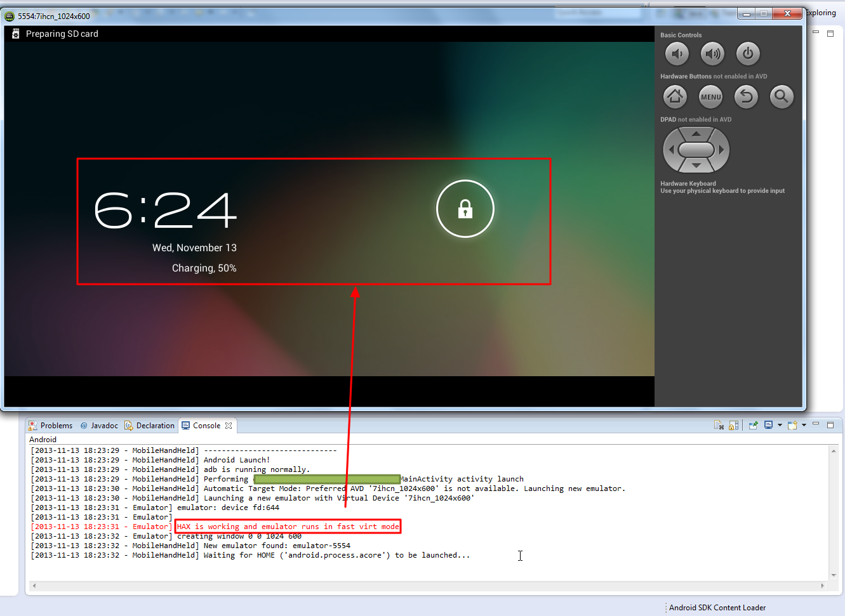
Task: Click the 'creating window 0 0 1024 600' line
Action: (239, 536)
